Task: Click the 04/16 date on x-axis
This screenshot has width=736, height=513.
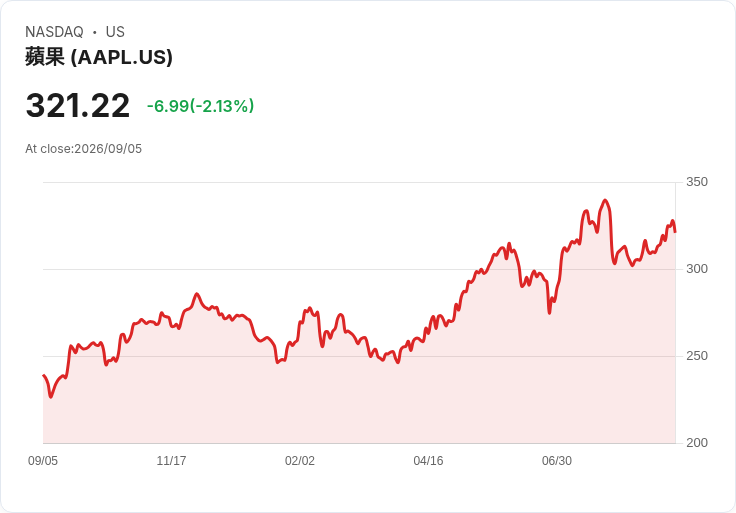Action: pyautogui.click(x=428, y=461)
